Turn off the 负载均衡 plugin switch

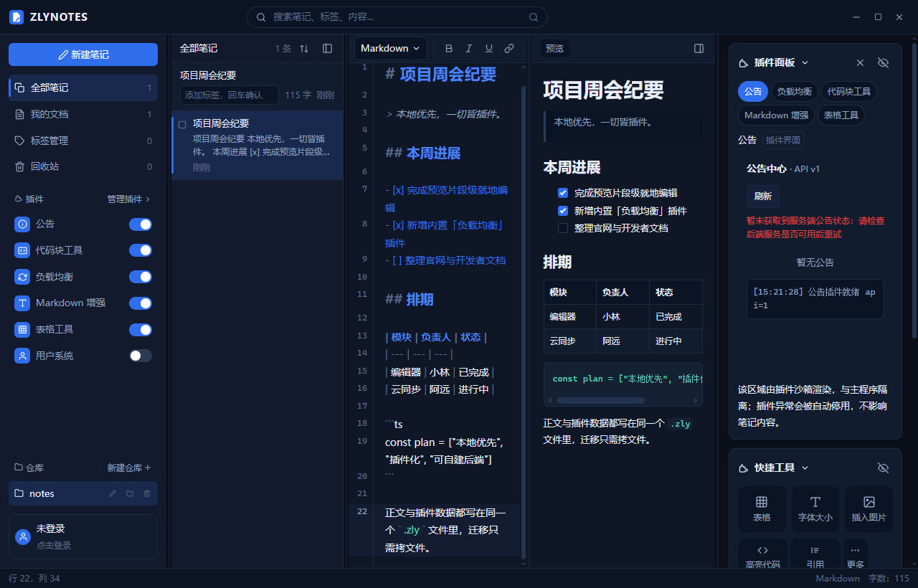point(141,277)
